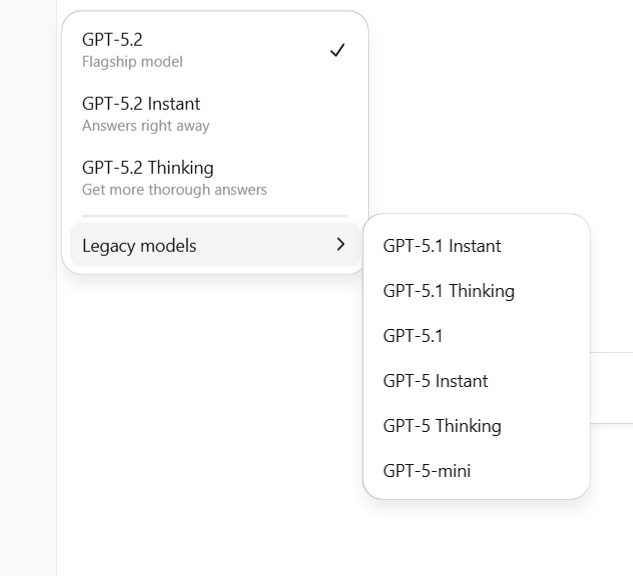633x576 pixels.
Task: Click 'Get more thorough answers' subtitle
Action: [174, 189]
